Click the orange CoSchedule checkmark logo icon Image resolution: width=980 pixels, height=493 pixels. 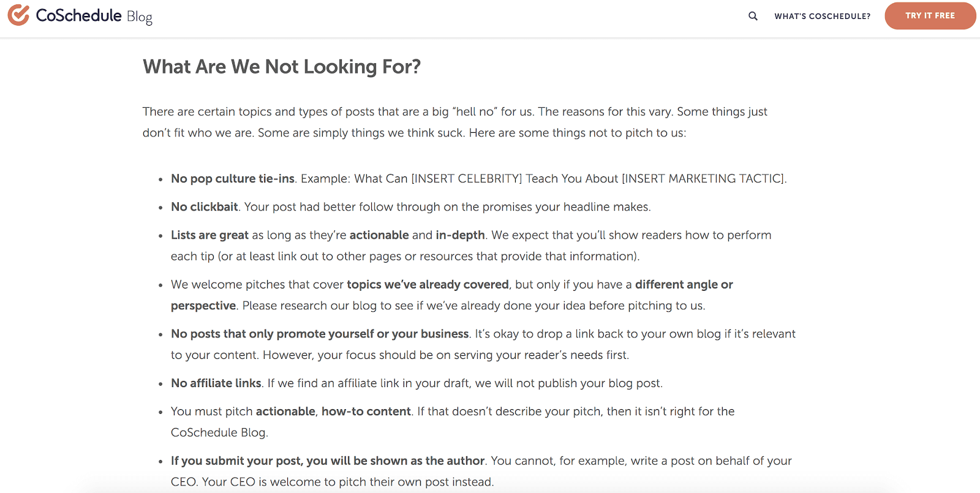pos(18,16)
